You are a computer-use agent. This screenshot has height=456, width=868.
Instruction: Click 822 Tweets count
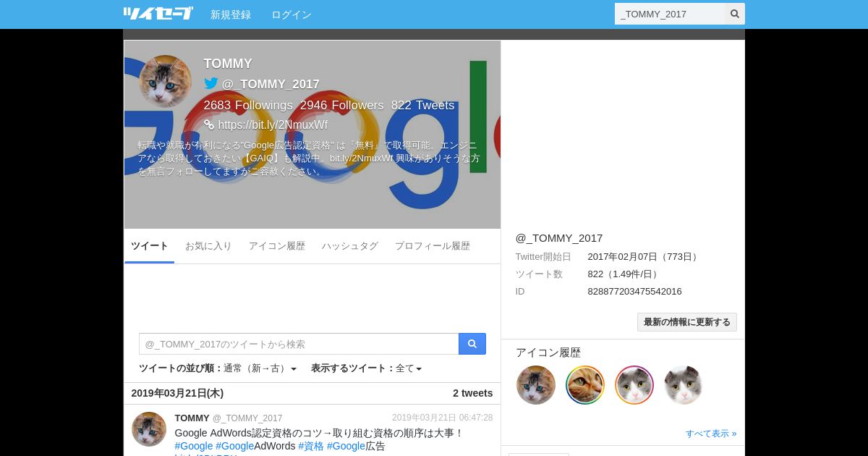pyautogui.click(x=422, y=105)
